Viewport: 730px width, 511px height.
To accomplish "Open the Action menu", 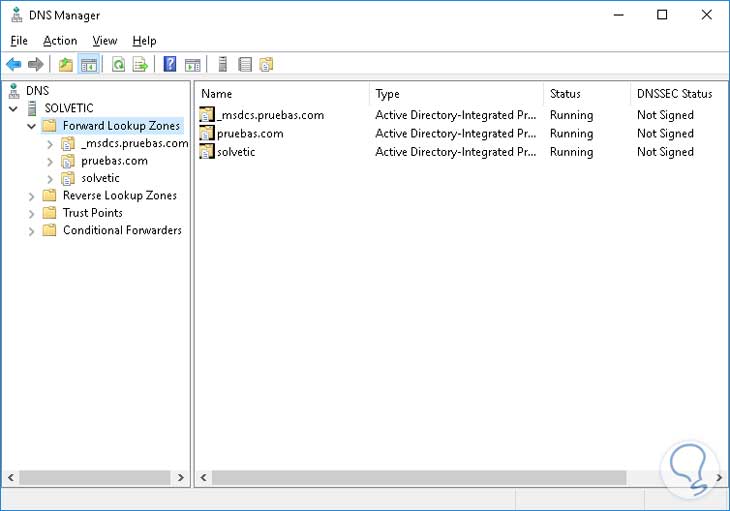I will pyautogui.click(x=60, y=41).
